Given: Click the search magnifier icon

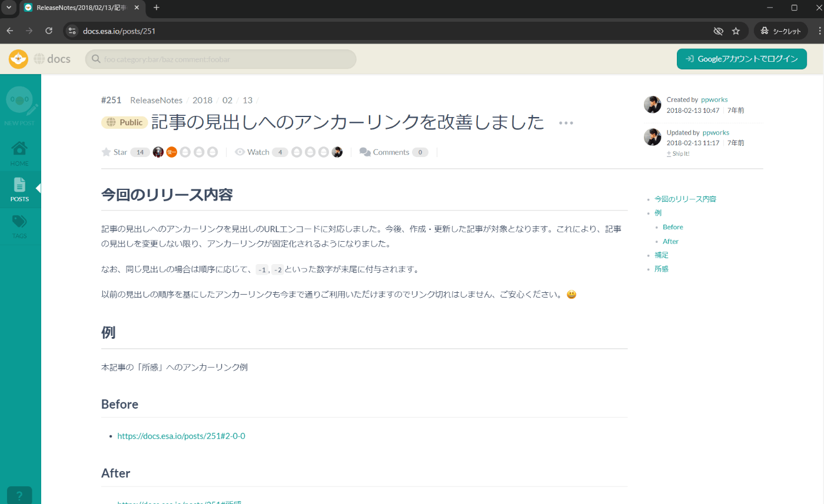Looking at the screenshot, I should (x=95, y=59).
